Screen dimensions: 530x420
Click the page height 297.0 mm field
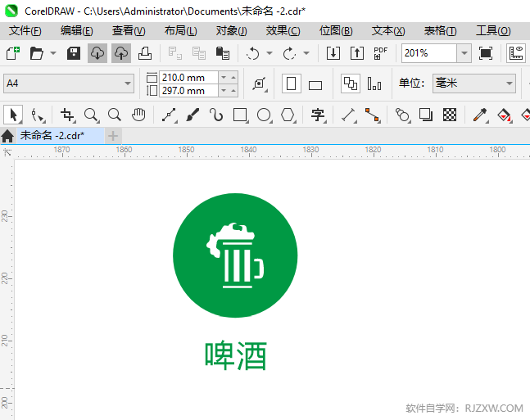[188, 91]
